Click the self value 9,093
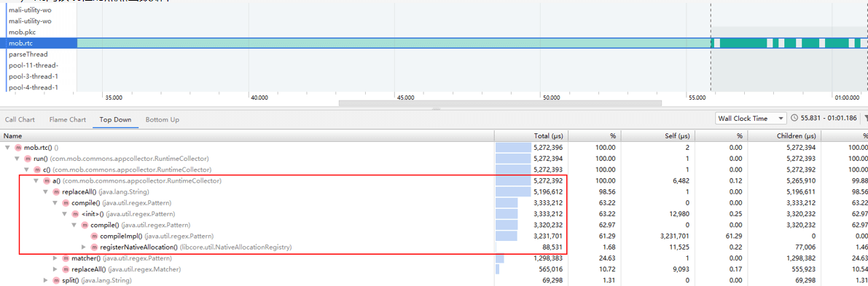 point(681,269)
